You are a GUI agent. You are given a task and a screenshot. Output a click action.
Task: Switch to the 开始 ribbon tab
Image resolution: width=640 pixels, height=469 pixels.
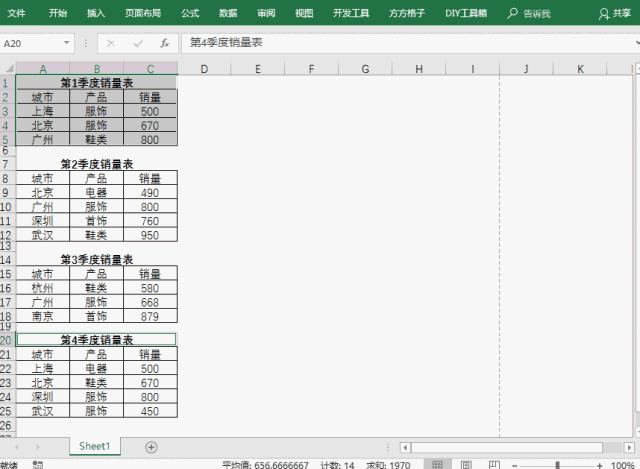point(58,13)
